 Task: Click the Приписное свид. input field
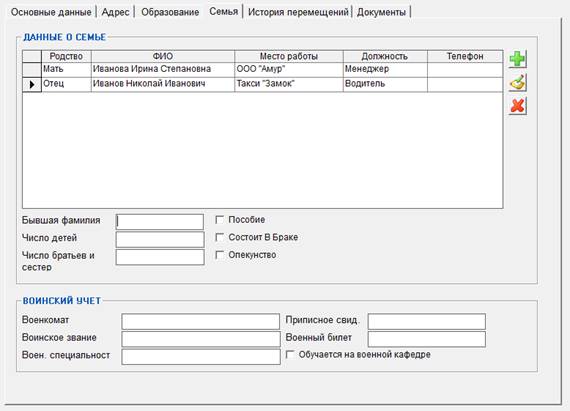[x=427, y=322]
